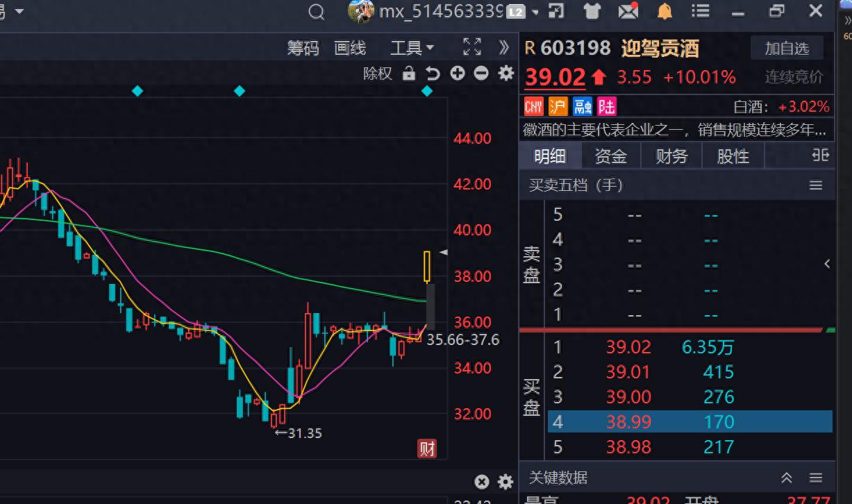Click the 连续竞价 trading status label
Screen dimensions: 852x504
794,77
